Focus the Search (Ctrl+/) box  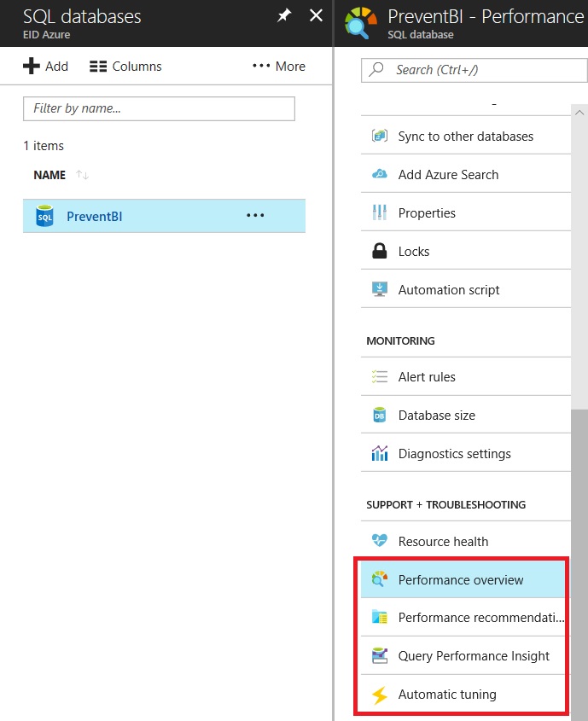[474, 70]
